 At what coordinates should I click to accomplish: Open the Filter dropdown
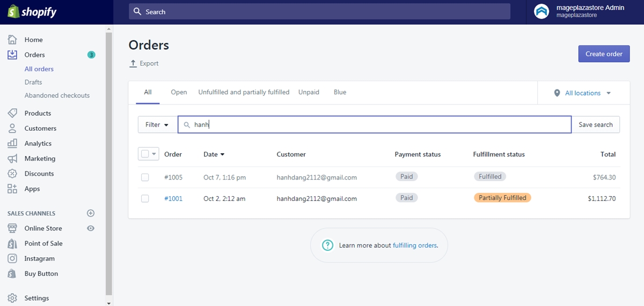[x=157, y=124]
